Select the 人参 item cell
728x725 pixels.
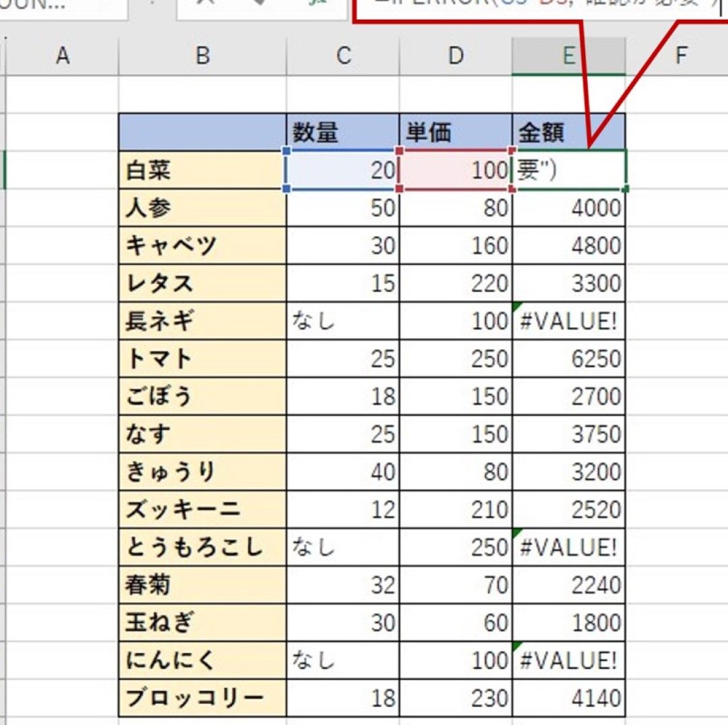202,208
